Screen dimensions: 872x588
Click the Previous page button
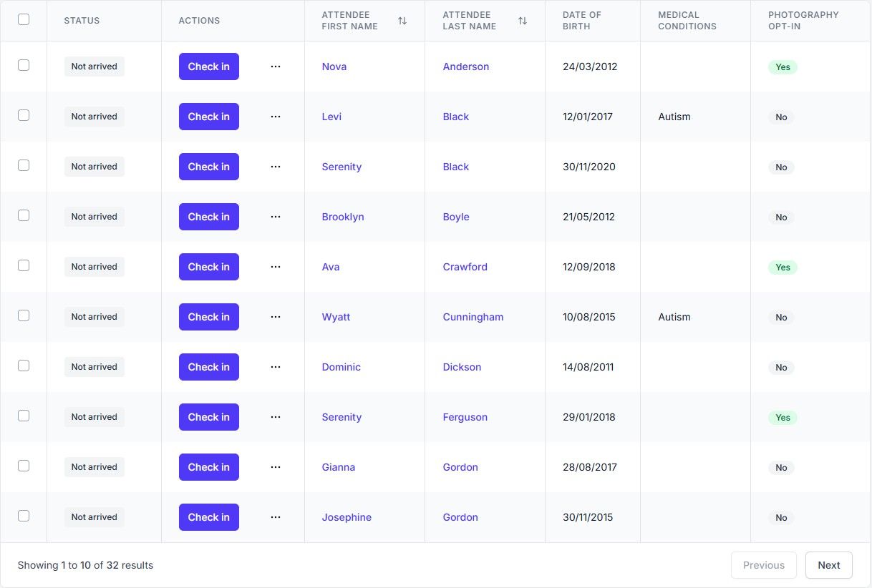pyautogui.click(x=764, y=565)
